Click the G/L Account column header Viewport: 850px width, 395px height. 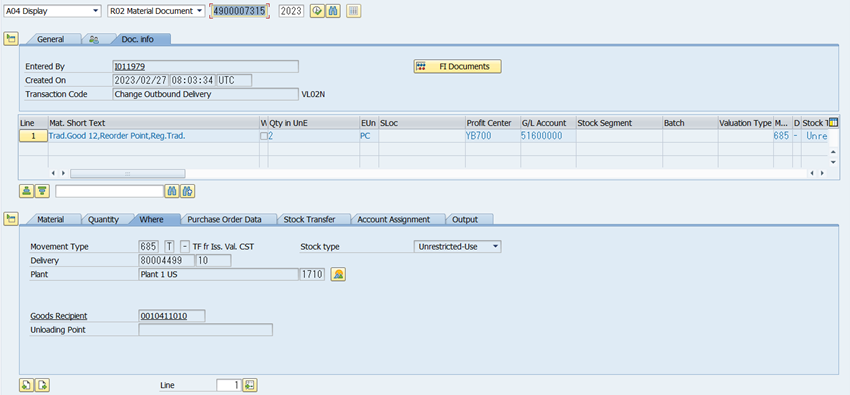[548, 123]
